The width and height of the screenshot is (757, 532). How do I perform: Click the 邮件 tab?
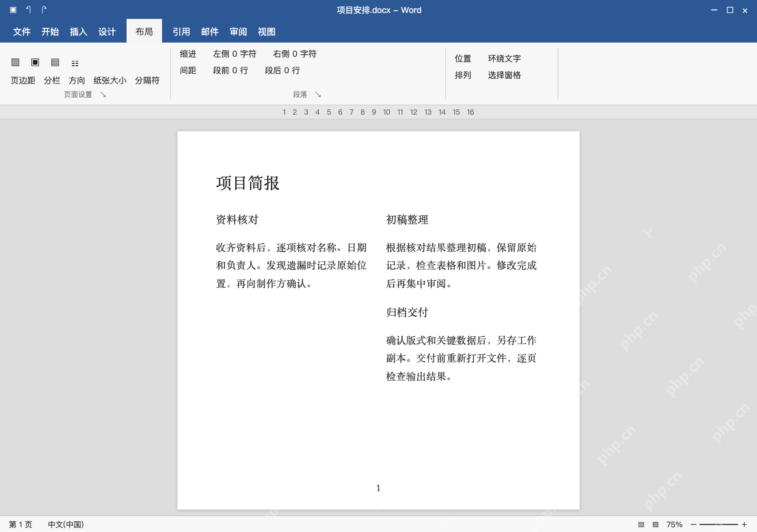210,32
